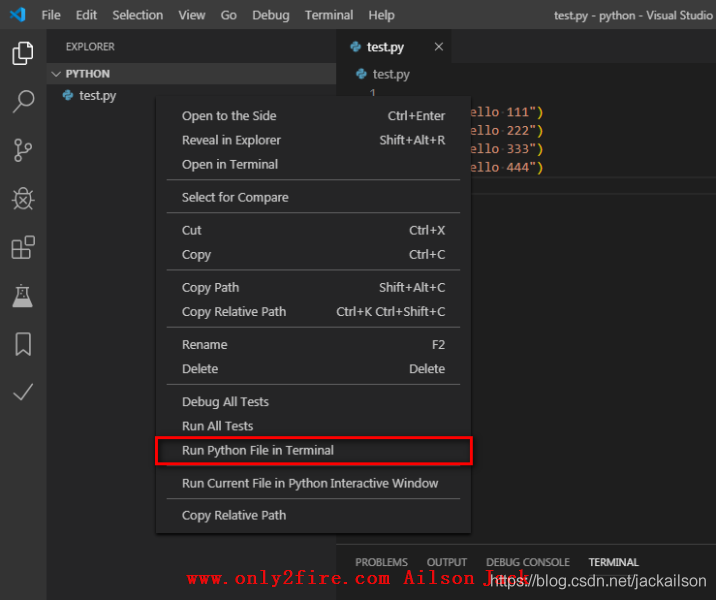Choose Open in Terminal

pos(313,164)
